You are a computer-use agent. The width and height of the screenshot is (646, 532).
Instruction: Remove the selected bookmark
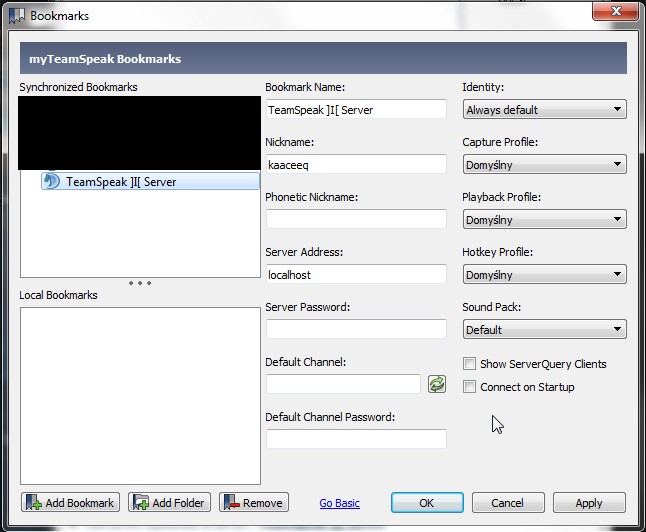[254, 503]
